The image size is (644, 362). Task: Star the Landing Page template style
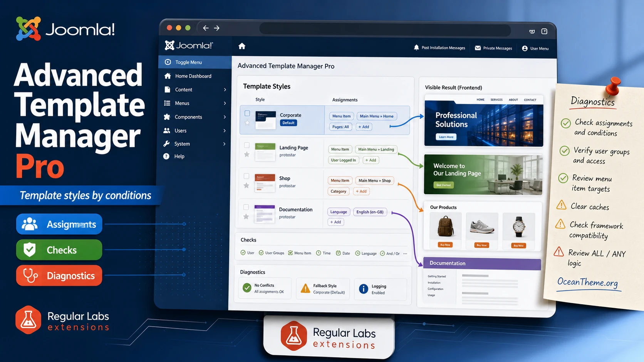pos(247,155)
